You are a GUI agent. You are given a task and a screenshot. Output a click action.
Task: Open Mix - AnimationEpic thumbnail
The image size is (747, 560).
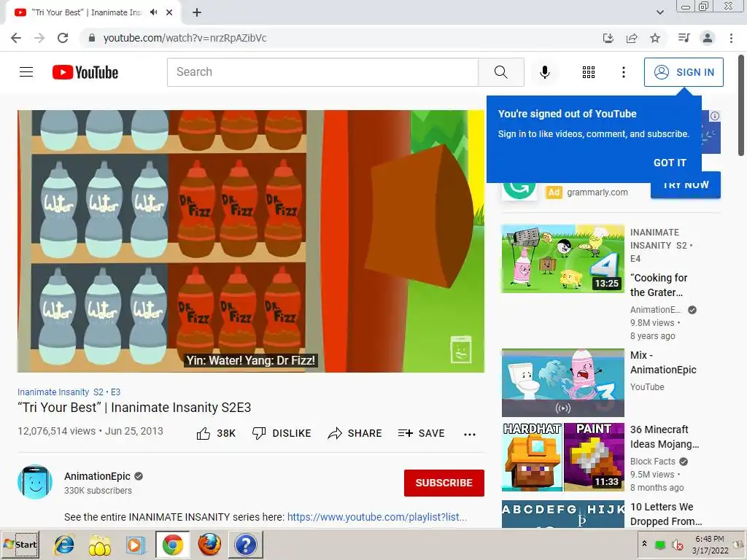(x=562, y=383)
